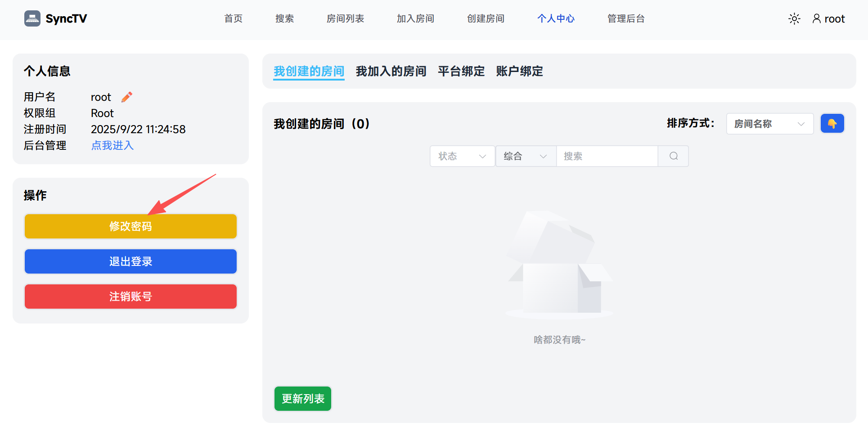Click the magnifier search button
This screenshot has width=868, height=436.
point(673,156)
